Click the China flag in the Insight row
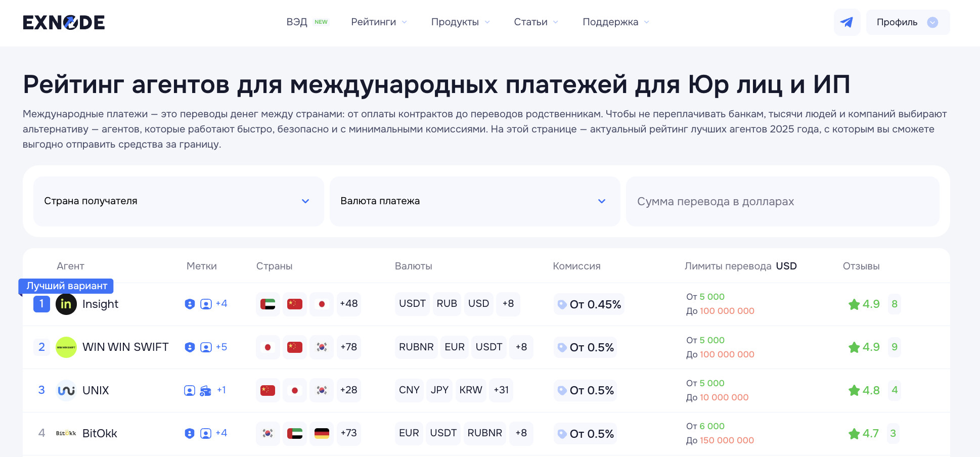The width and height of the screenshot is (980, 457). click(295, 304)
